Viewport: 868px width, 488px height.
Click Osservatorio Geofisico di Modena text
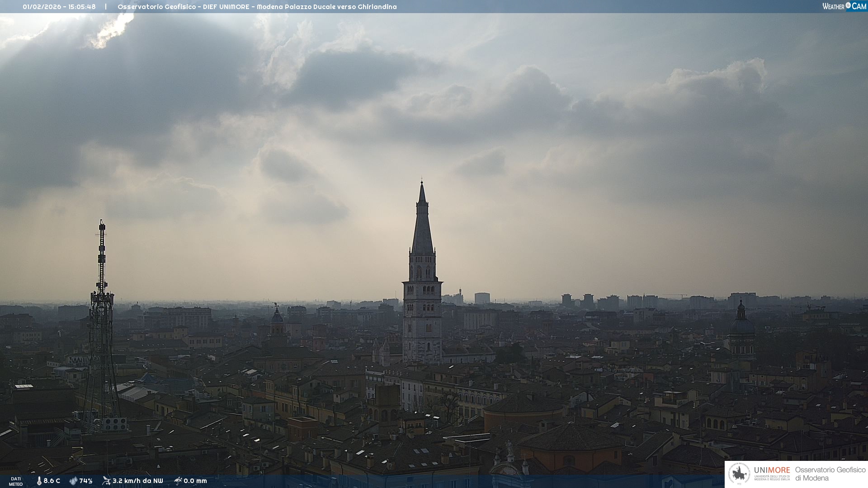[x=830, y=474]
